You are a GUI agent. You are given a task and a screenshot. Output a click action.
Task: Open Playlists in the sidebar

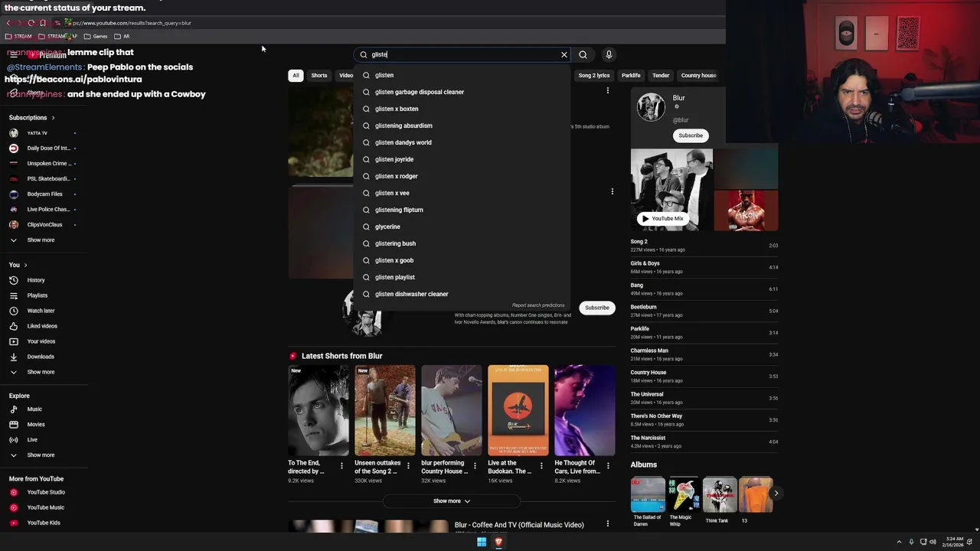click(x=37, y=295)
